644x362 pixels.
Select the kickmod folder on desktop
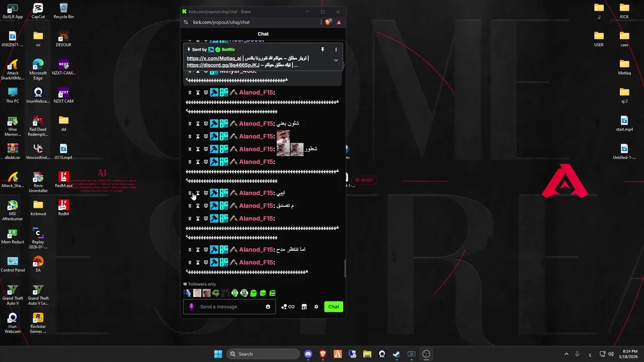click(38, 208)
